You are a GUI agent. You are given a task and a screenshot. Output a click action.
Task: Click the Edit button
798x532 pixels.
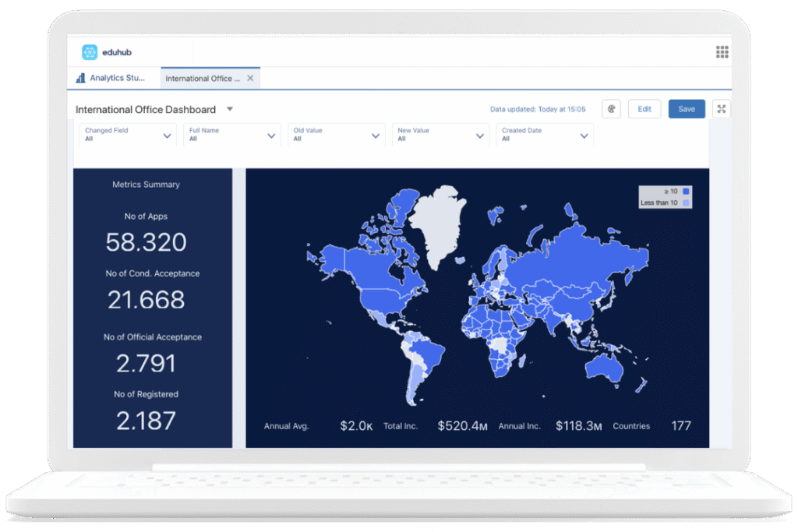(644, 108)
